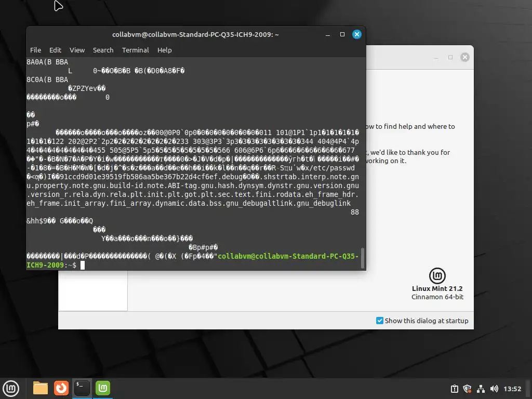Click the '8C0A(B BBA' terminal line

pyautogui.click(x=47, y=79)
